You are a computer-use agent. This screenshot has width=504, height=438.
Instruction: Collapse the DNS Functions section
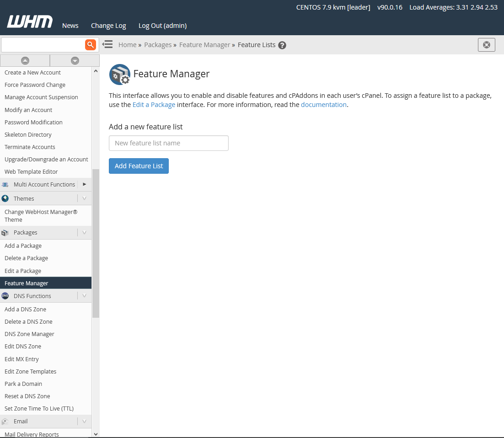(84, 296)
